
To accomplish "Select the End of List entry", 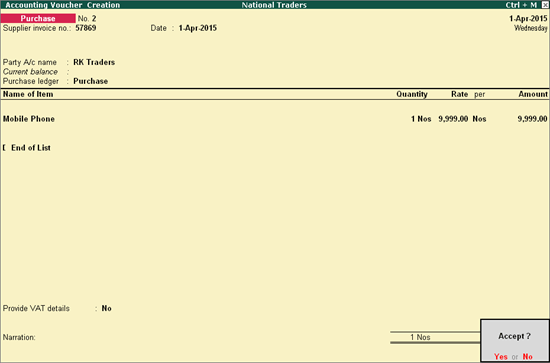I will [x=31, y=148].
